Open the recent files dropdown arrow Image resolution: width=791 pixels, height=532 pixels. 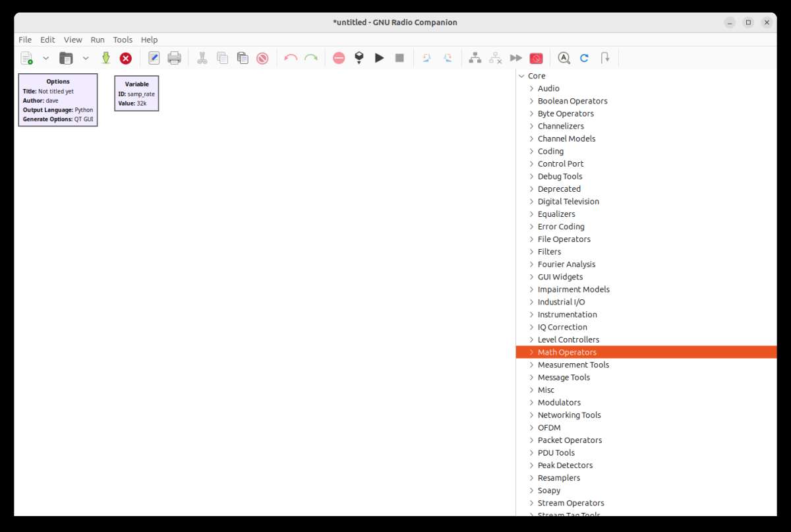point(86,58)
